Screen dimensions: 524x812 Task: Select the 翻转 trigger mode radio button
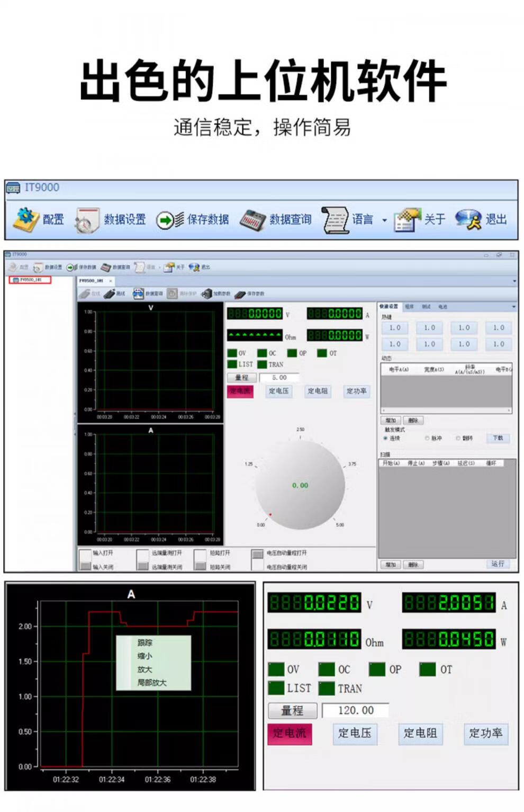coord(458,439)
